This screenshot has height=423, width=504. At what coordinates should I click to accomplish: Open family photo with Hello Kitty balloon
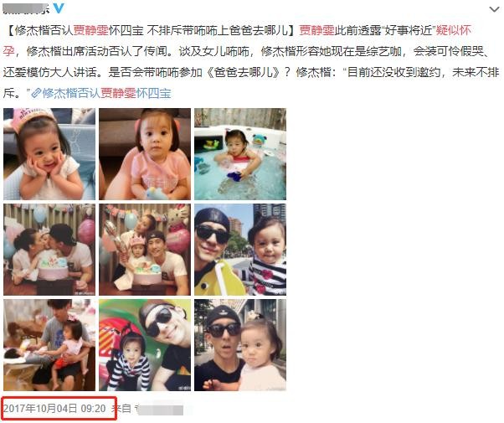pyautogui.click(x=145, y=250)
